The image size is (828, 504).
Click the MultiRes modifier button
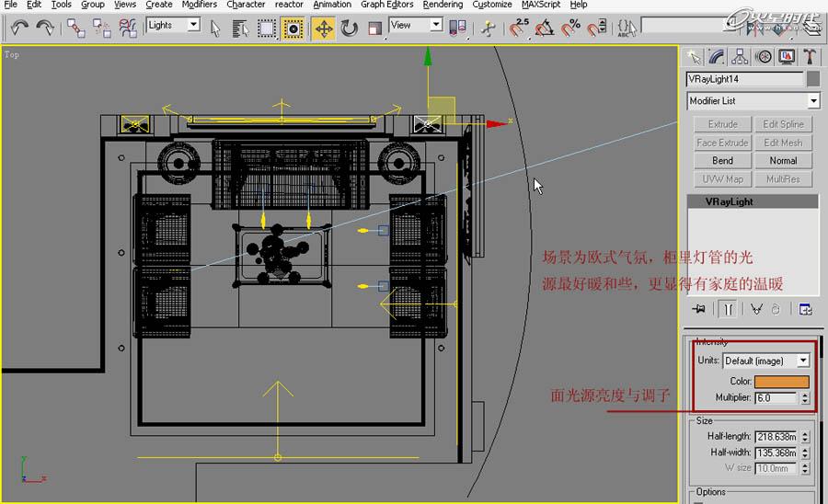coord(783,179)
